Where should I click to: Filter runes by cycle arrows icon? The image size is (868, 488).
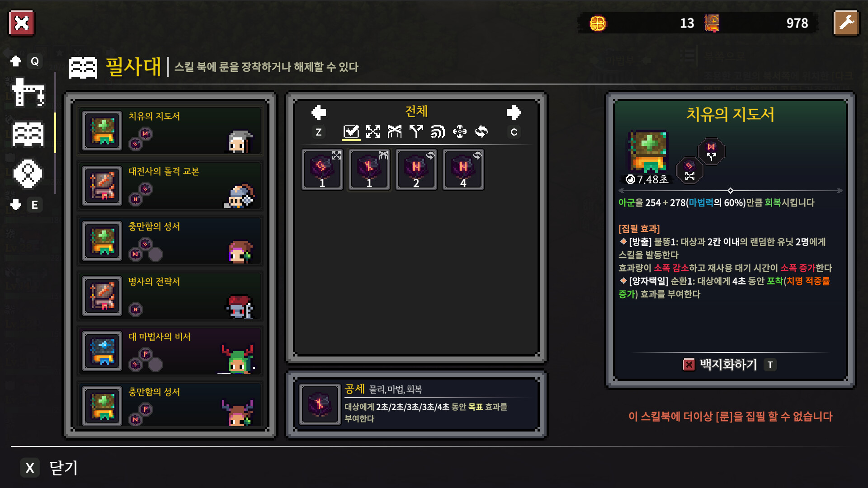coord(481,131)
